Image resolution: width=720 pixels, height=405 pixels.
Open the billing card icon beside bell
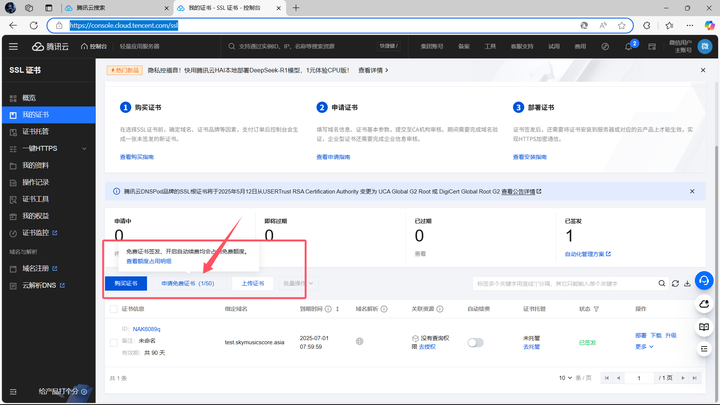click(652, 46)
